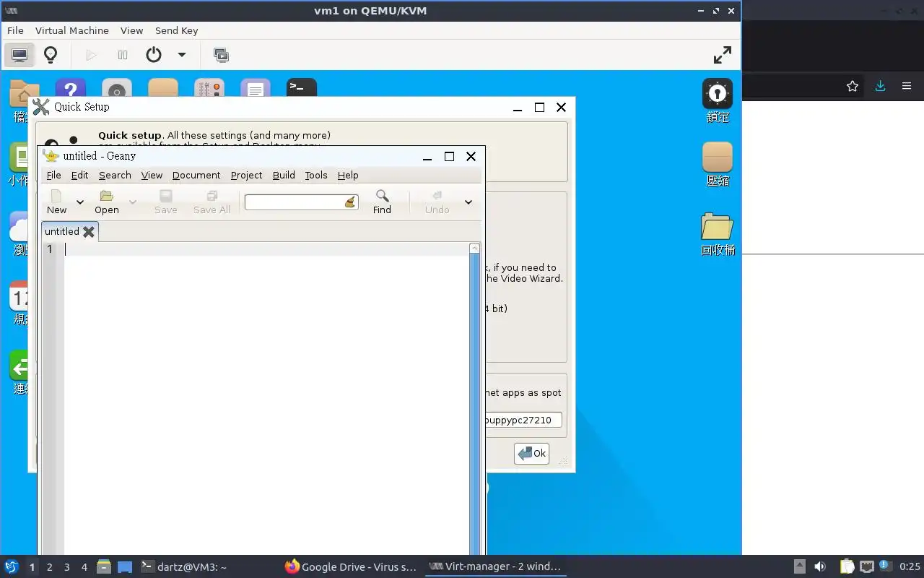Expand the Open recent files dropdown arrow
The image size is (924, 578).
pyautogui.click(x=133, y=202)
